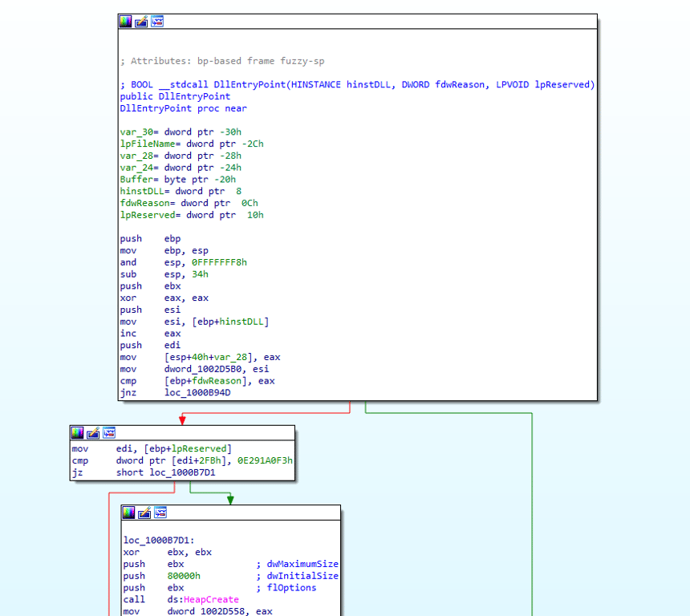This screenshot has width=690, height=616.
Task: Select var_24 variable definition
Action: click(x=181, y=168)
